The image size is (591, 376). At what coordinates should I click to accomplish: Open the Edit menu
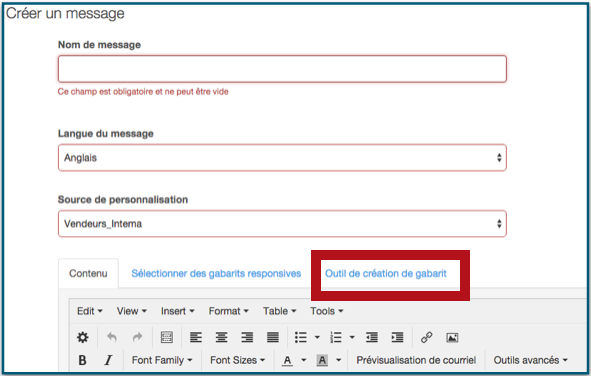pyautogui.click(x=90, y=311)
